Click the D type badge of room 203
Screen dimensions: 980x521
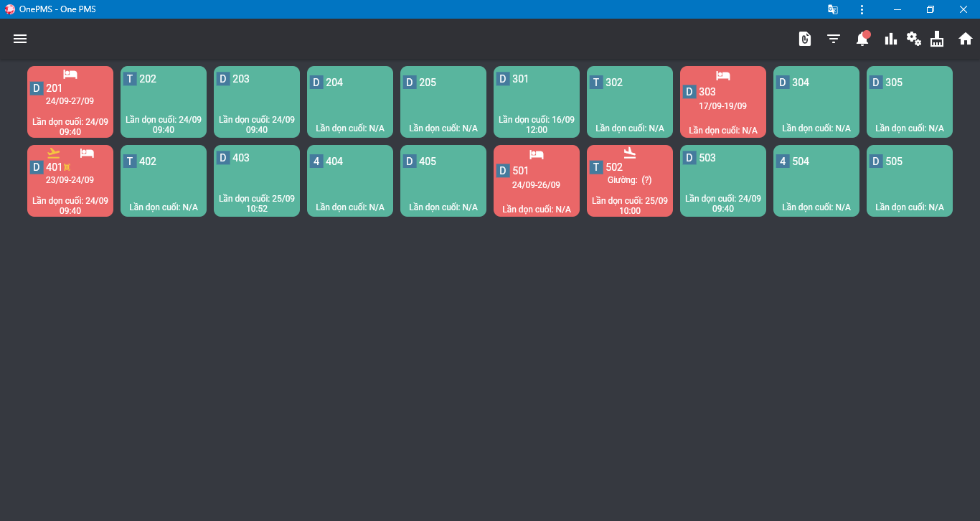[x=223, y=79]
